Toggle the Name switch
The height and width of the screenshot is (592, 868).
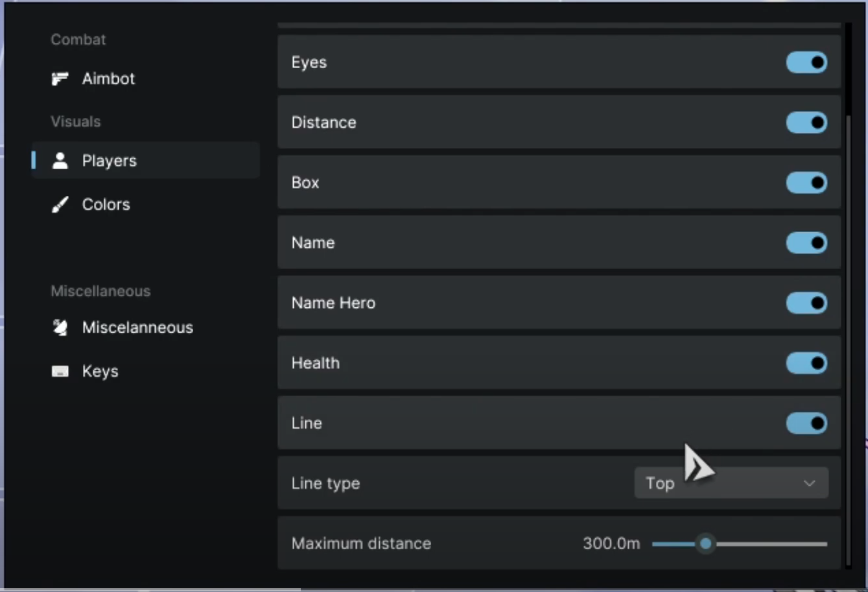(x=806, y=243)
